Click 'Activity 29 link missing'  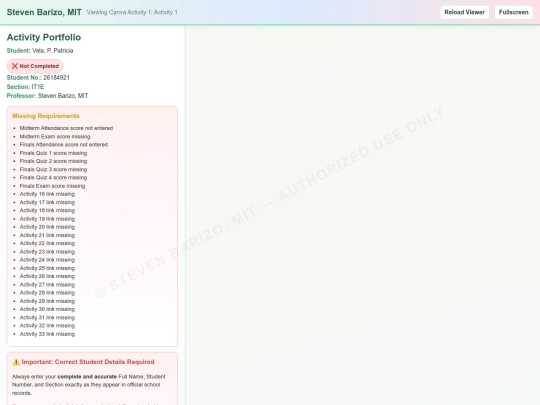pyautogui.click(x=47, y=301)
